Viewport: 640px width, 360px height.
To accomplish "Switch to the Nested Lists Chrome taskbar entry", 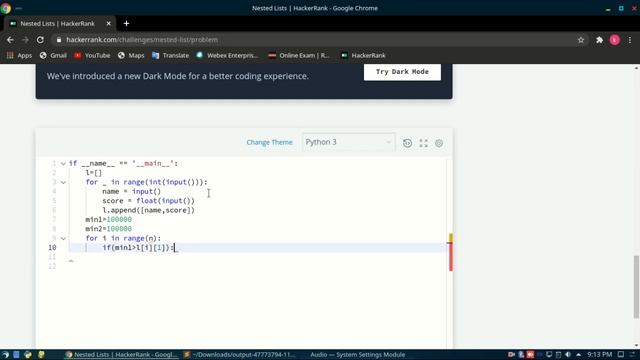I will coord(121,355).
